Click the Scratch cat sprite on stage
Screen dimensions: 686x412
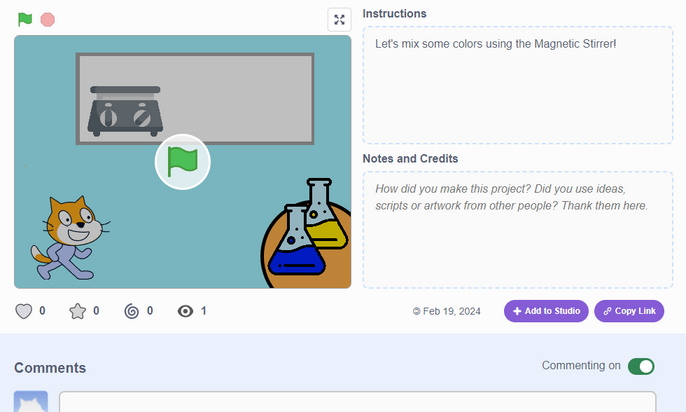(70, 238)
